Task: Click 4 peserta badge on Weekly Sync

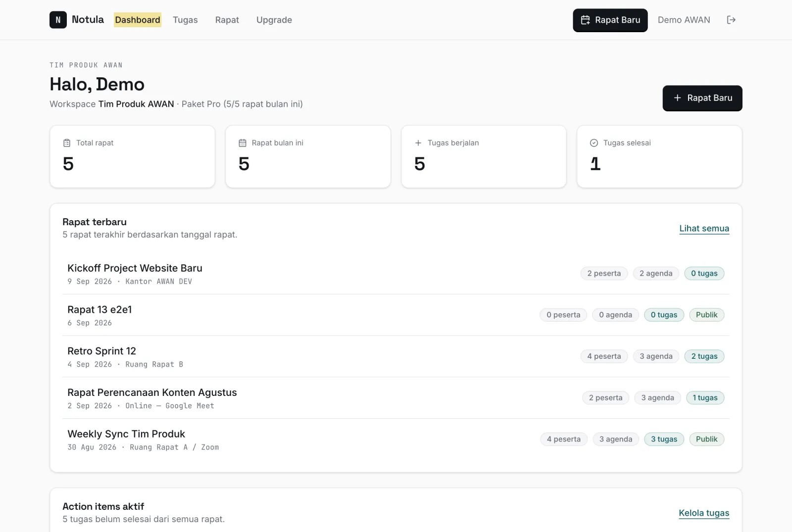Action: [564, 439]
